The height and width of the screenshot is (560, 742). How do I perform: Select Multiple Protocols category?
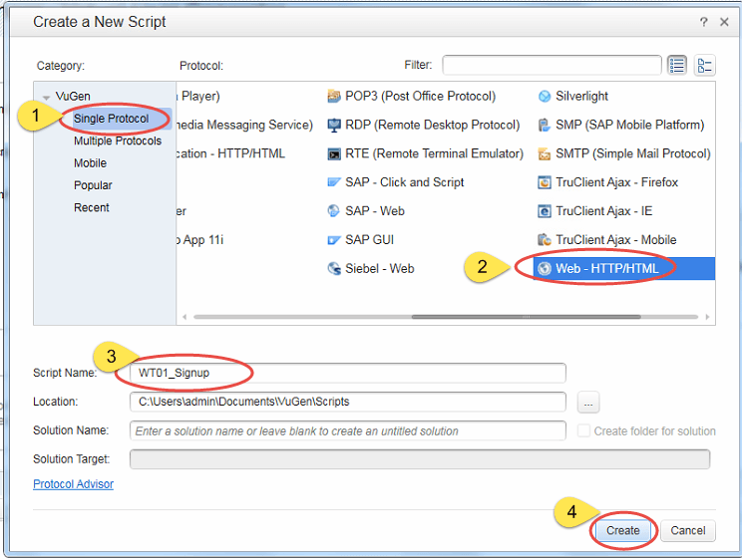coord(117,141)
